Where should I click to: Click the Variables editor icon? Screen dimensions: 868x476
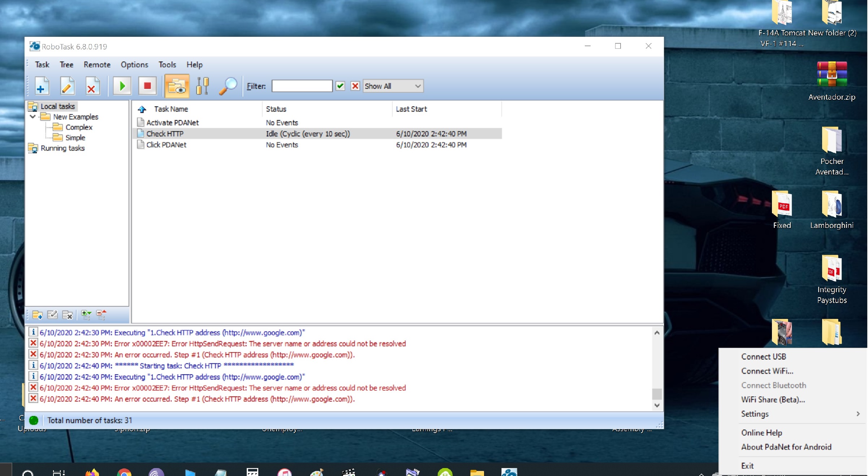[x=203, y=86]
